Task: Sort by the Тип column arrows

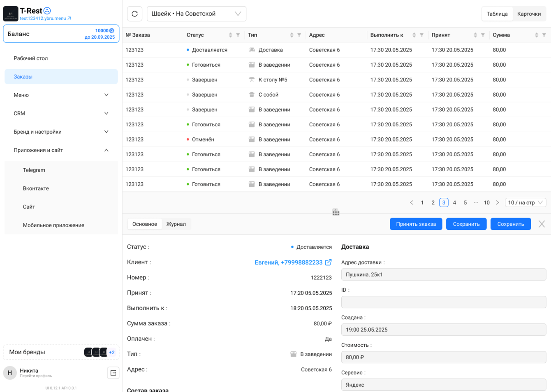Action: pyautogui.click(x=292, y=35)
